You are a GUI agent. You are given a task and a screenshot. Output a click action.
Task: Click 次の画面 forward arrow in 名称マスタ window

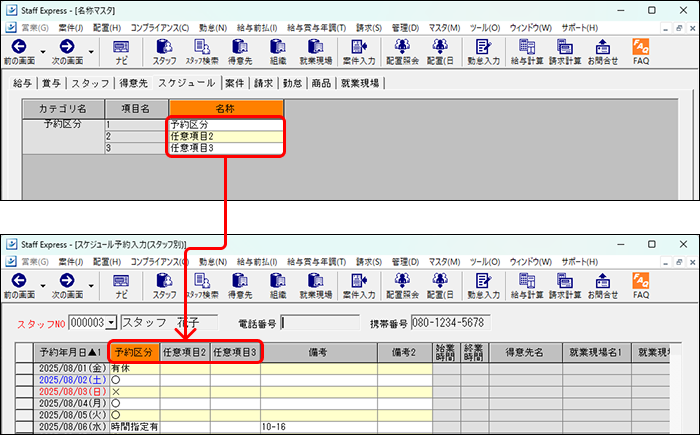67,46
